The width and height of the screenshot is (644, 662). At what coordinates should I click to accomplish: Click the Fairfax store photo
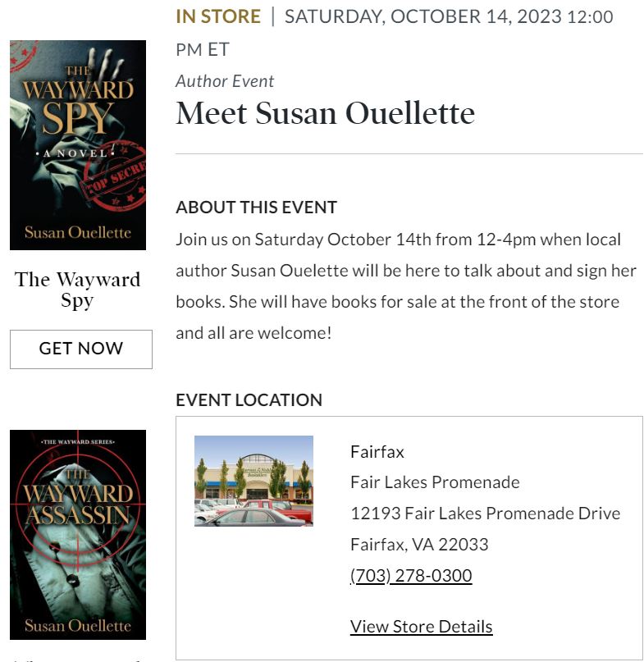(x=253, y=481)
